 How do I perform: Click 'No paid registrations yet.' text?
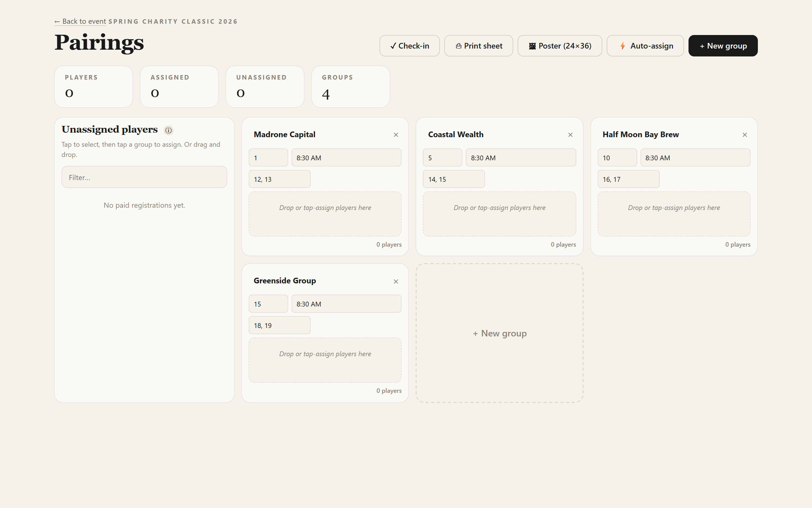tap(144, 205)
